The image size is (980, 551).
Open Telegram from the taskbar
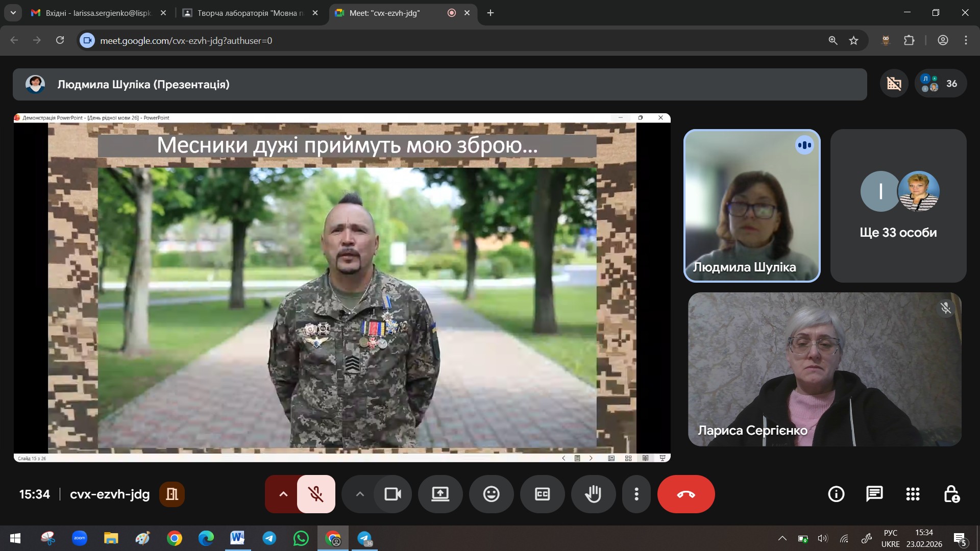click(269, 538)
